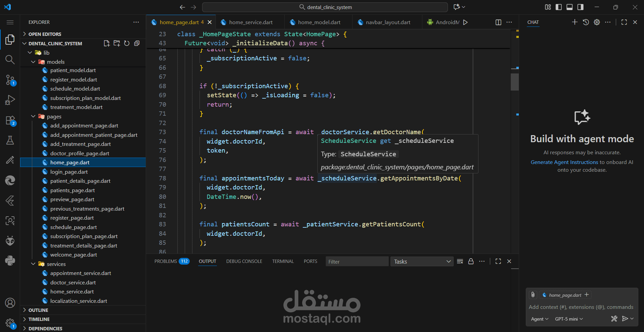Image resolution: width=644 pixels, height=332 pixels.
Task: Split the editor to the right
Action: [498, 22]
